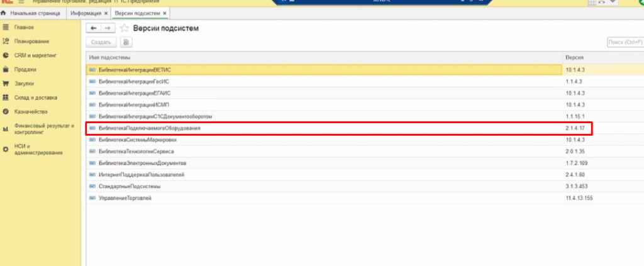
Task: Click the copy icon next to Создать
Action: coord(126,42)
